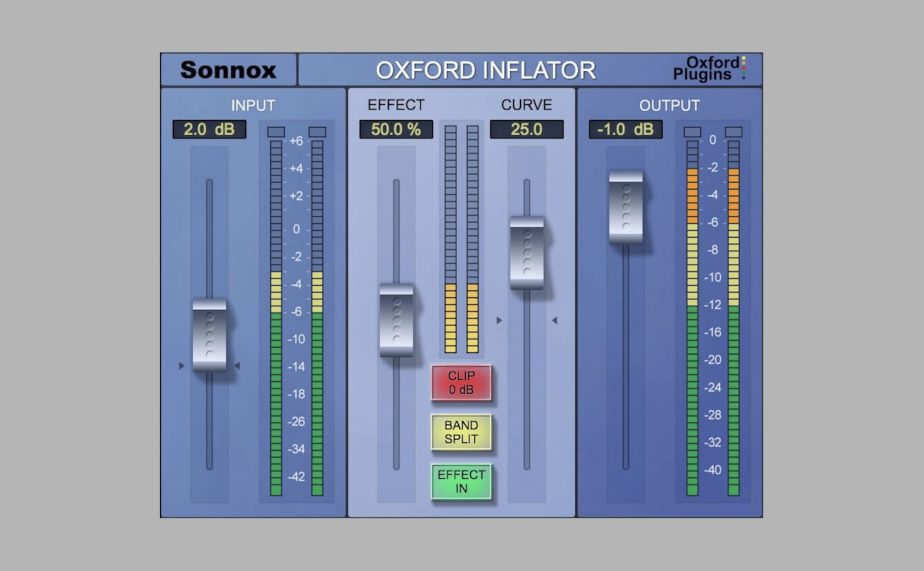Click the left input meter clip indicator
This screenshot has width=924, height=571.
coord(276,132)
